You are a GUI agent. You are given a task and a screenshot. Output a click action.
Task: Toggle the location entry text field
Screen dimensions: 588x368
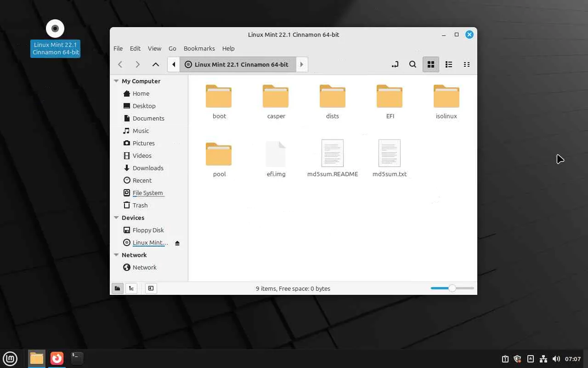pyautogui.click(x=395, y=64)
